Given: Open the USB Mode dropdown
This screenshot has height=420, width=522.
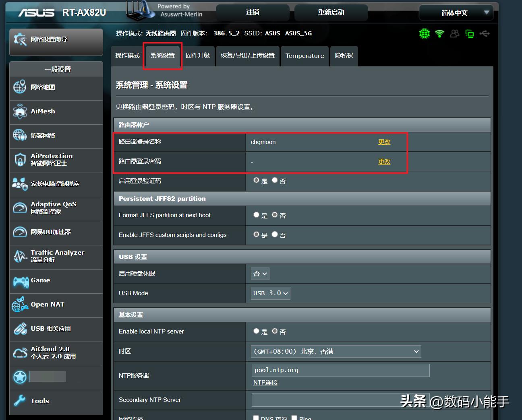Looking at the screenshot, I should (270, 293).
